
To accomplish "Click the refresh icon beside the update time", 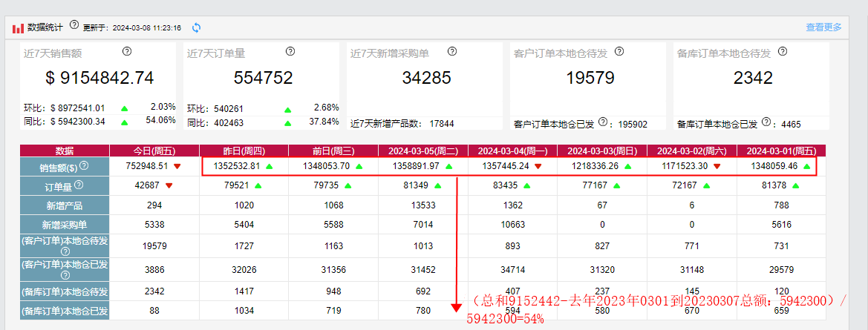I will (196, 27).
